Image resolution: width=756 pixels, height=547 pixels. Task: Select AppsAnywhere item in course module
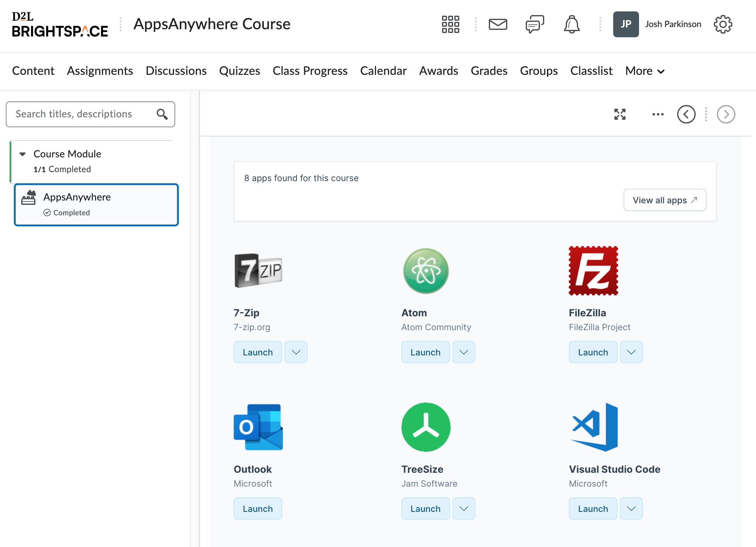pyautogui.click(x=96, y=205)
